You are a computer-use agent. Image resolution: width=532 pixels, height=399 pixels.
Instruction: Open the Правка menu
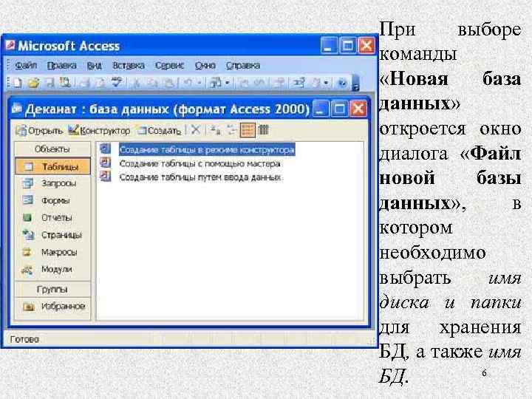coord(62,65)
